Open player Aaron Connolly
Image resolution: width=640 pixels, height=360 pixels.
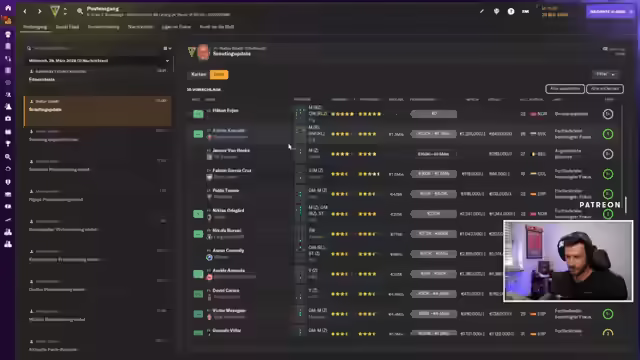pos(228,251)
